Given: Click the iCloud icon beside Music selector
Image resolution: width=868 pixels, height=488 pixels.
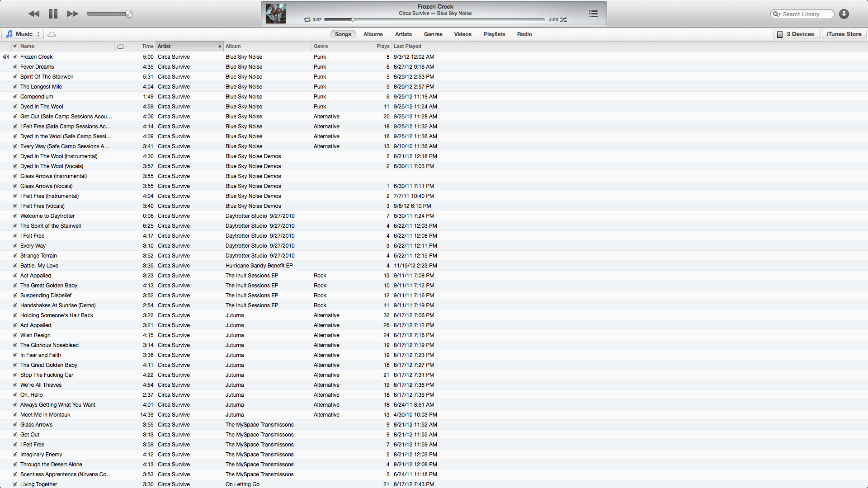Looking at the screenshot, I should 52,34.
